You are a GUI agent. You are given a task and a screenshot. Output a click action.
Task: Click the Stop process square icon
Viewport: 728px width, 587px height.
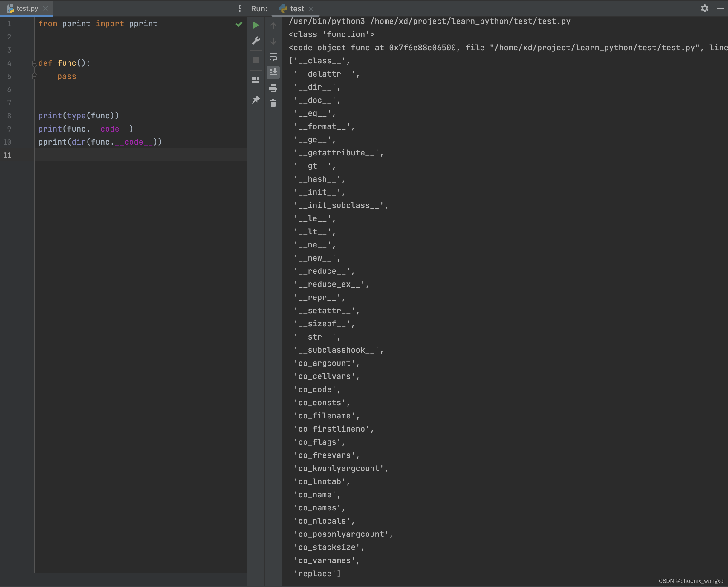pyautogui.click(x=256, y=61)
